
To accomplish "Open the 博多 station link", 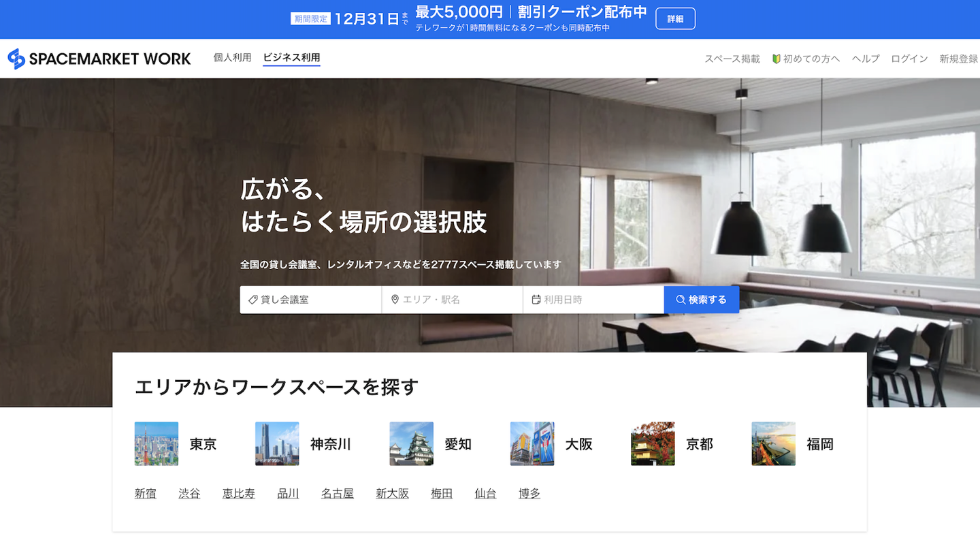I will 529,494.
